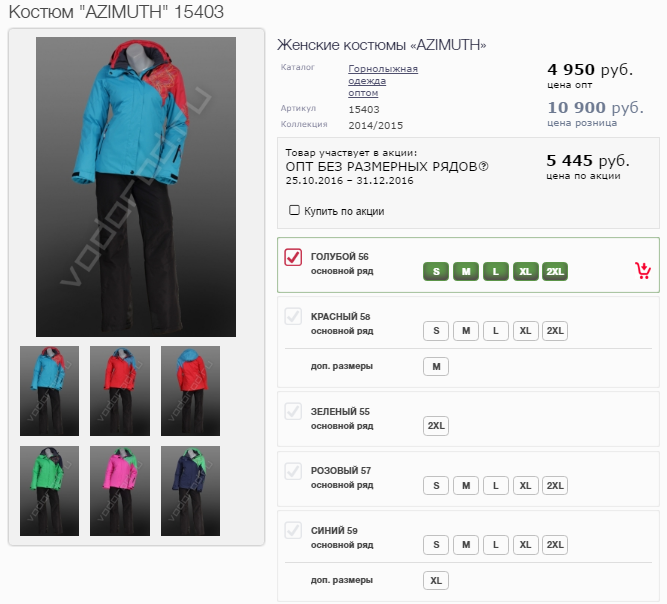This screenshot has width=667, height=604.
Task: Choose size XL in the КРАСНЫЙ main row
Action: pos(525,331)
